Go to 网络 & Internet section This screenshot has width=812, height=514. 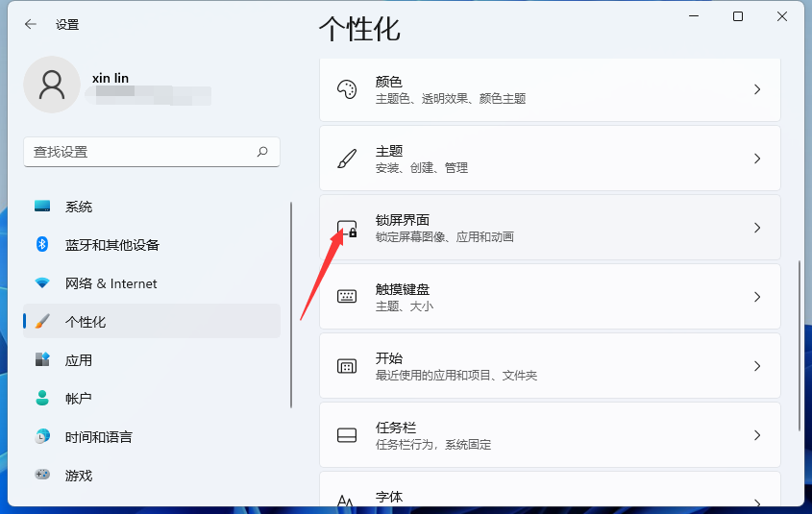[x=111, y=283]
